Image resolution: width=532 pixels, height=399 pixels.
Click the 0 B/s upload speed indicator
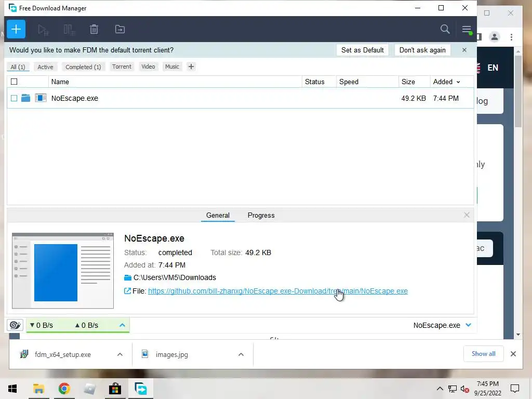point(87,325)
